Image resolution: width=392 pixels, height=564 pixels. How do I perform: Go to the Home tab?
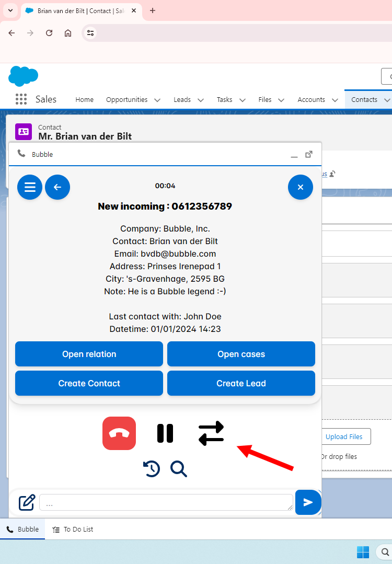[84, 99]
